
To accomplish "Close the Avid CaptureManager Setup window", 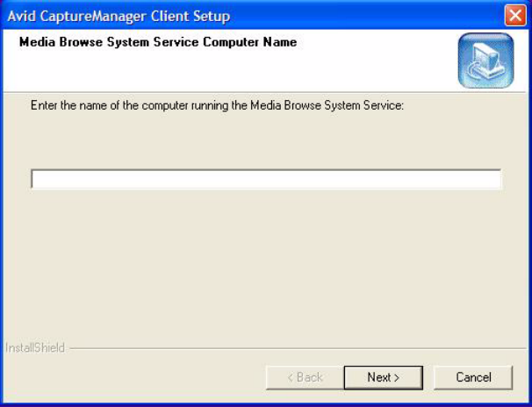I will [x=515, y=15].
